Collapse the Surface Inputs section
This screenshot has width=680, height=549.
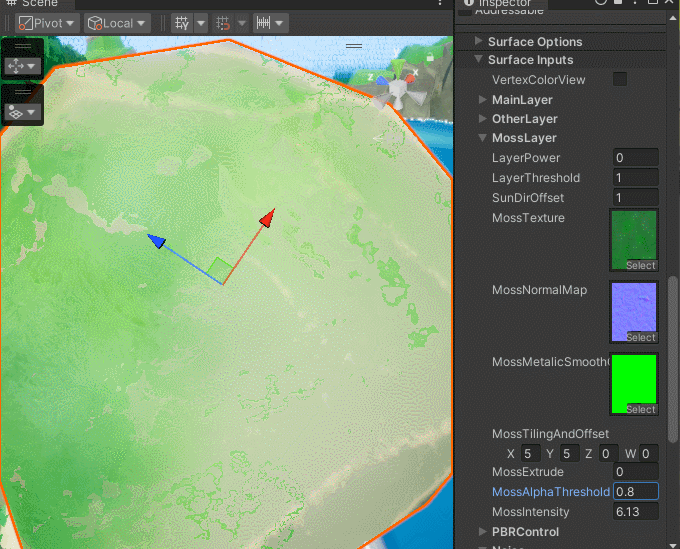pyautogui.click(x=530, y=60)
